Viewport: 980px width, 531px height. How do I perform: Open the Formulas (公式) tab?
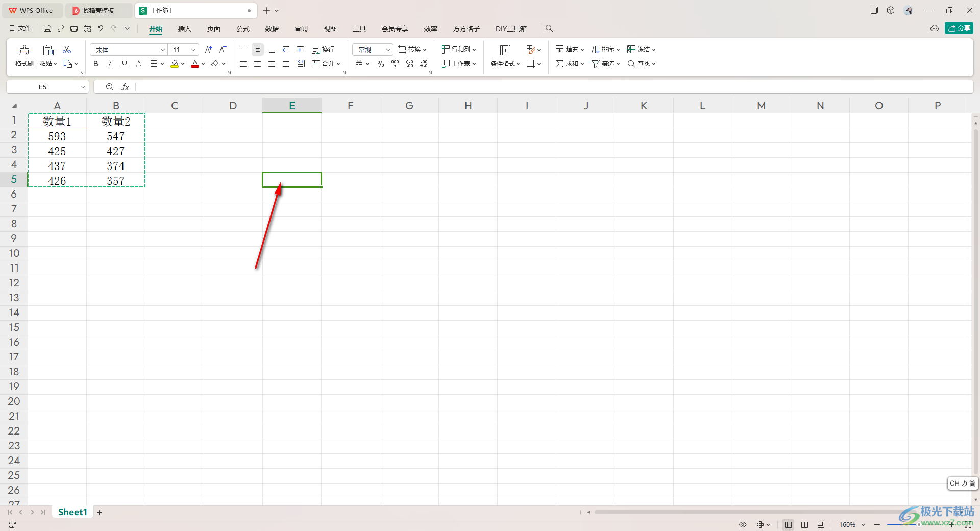[x=243, y=29]
